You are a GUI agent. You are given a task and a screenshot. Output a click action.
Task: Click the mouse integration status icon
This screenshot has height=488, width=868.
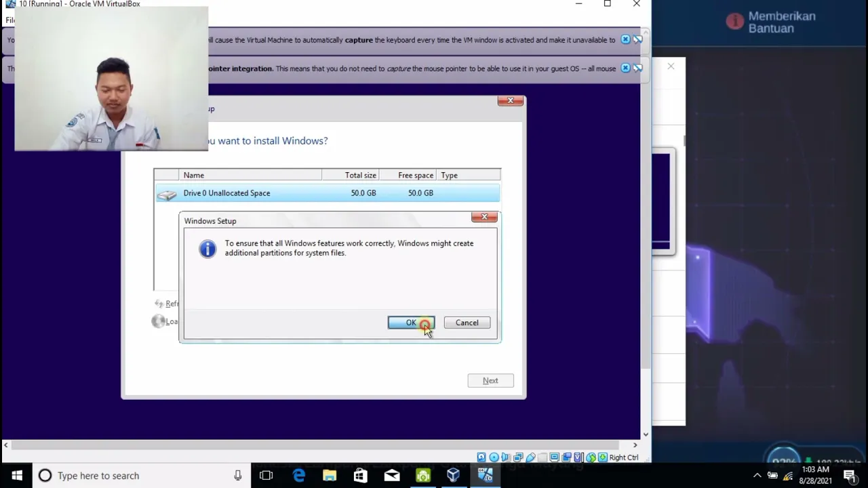[591, 457]
